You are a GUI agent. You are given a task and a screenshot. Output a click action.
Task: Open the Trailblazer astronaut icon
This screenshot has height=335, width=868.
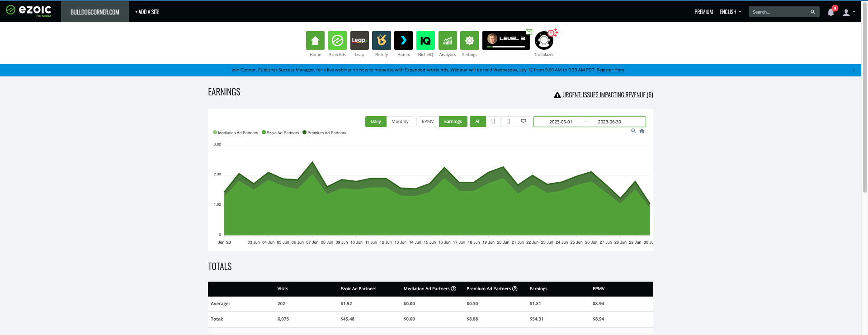[x=544, y=41]
